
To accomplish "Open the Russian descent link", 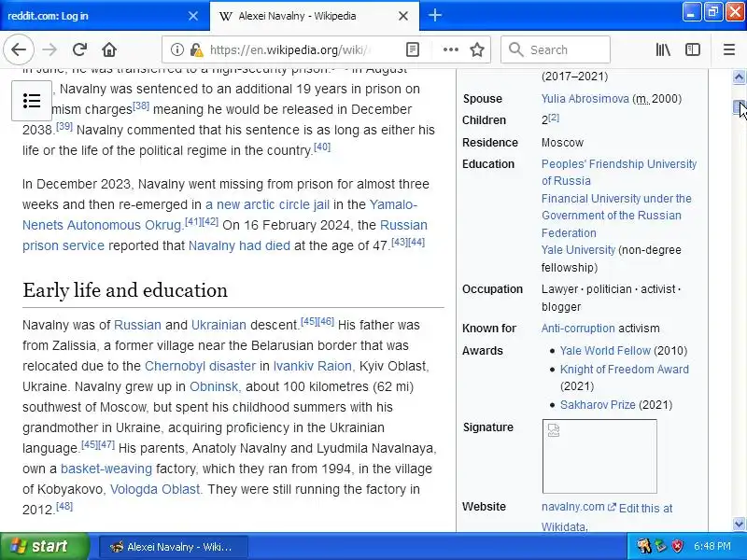I will (137, 325).
